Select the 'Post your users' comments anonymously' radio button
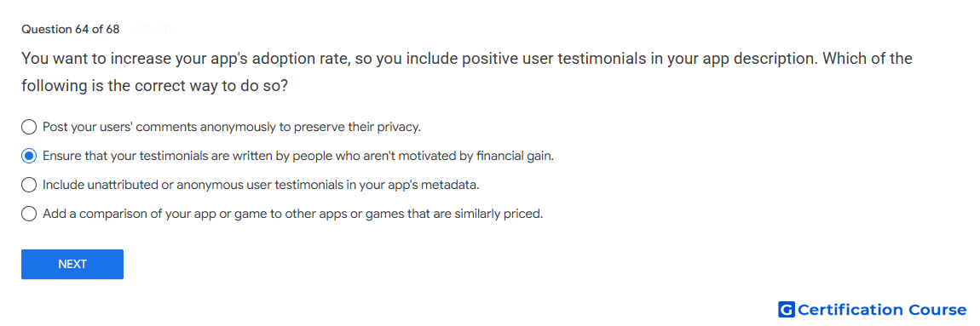Viewport: 980px width, 326px height. [x=29, y=128]
